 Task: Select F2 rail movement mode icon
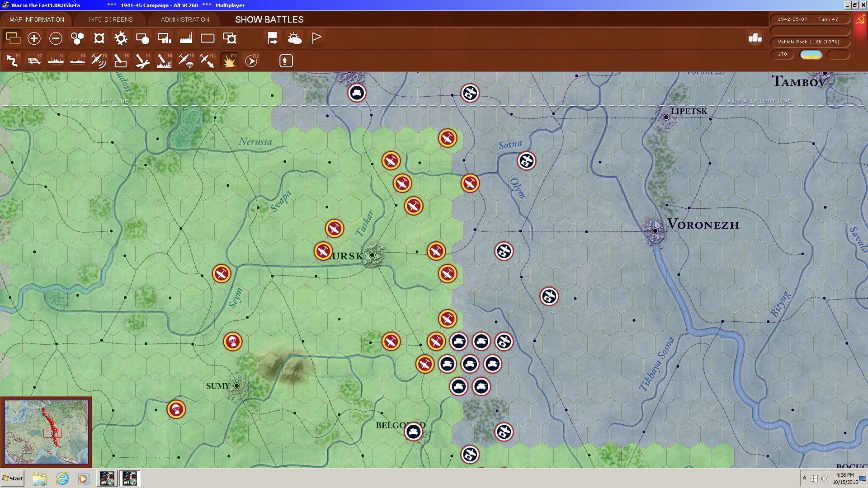pos(34,61)
